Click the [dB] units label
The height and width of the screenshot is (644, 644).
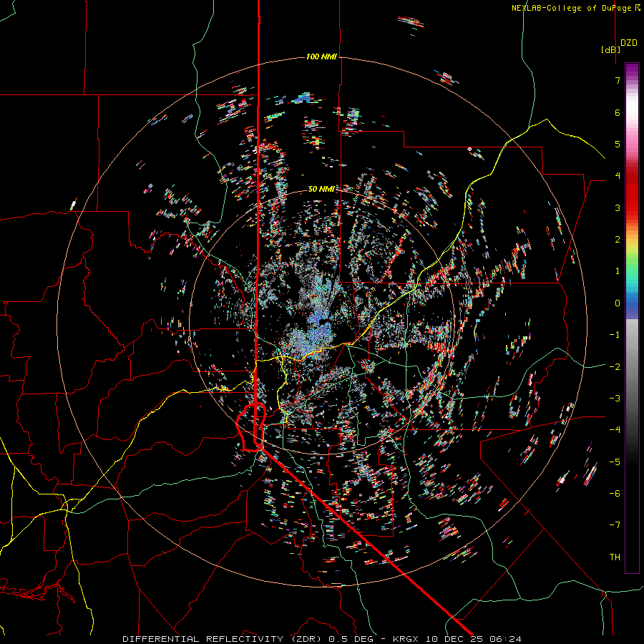tap(610, 49)
